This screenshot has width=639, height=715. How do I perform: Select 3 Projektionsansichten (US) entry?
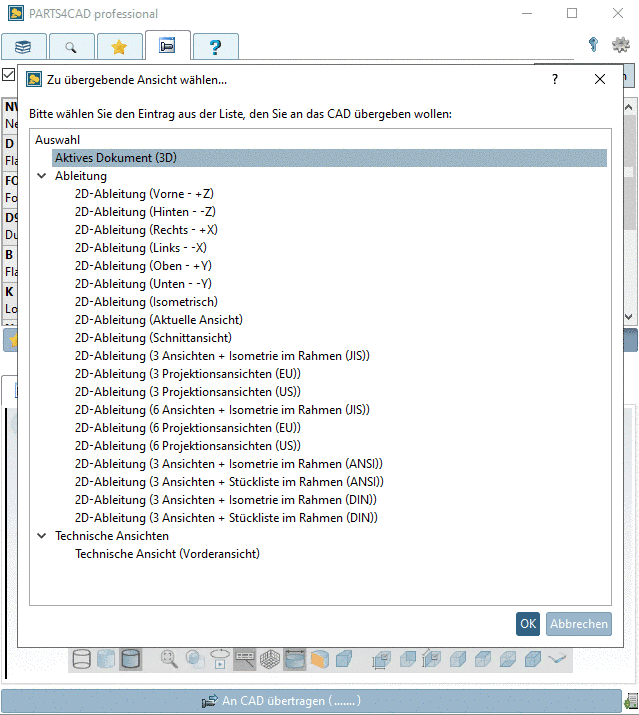187,392
